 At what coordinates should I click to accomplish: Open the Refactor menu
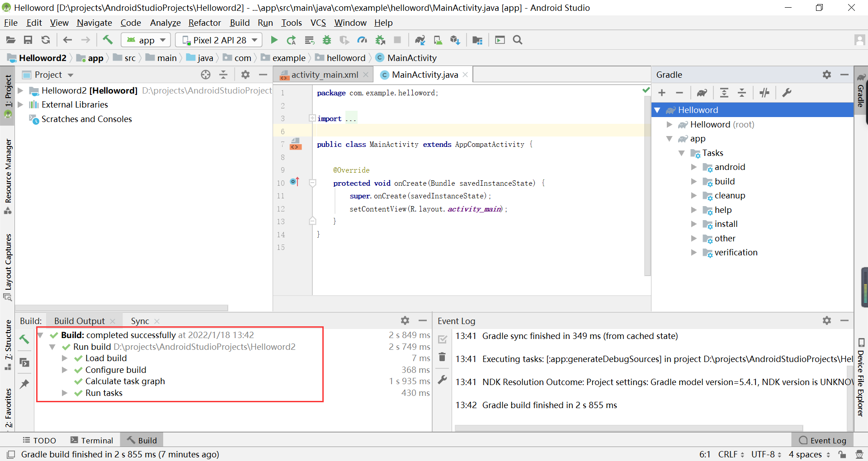point(204,23)
